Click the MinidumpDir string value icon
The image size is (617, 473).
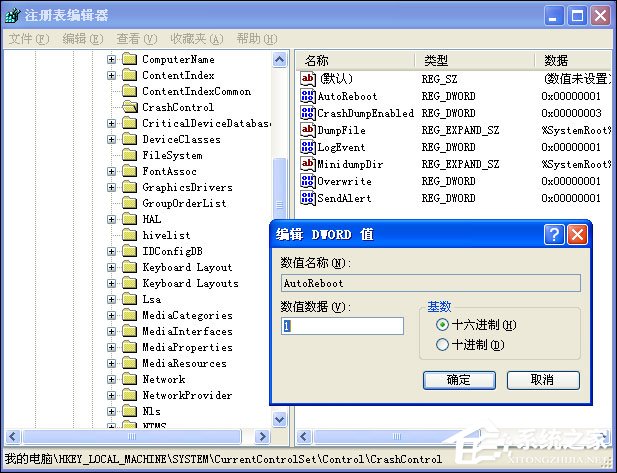(307, 164)
